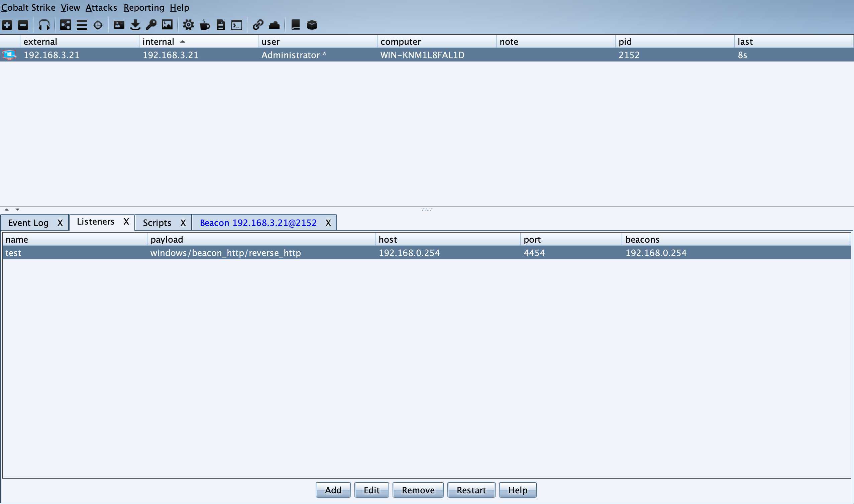Select computer WIN-KNM1L8FAL1D cell
This screenshot has height=504, width=854.
[436, 55]
